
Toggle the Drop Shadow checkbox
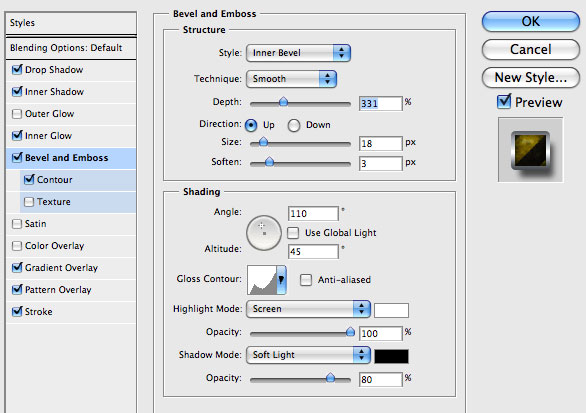(17, 70)
